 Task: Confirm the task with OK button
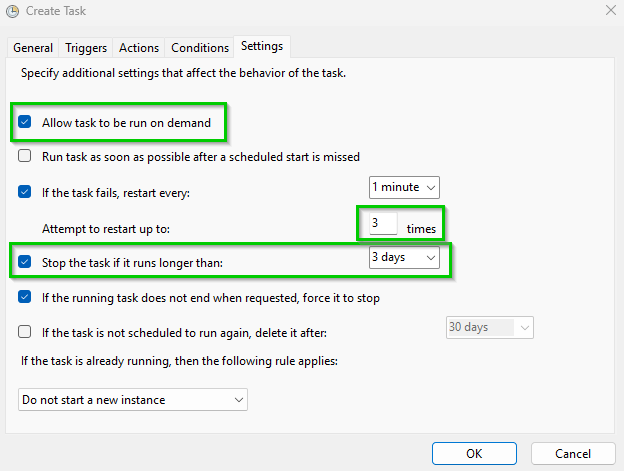(474, 453)
